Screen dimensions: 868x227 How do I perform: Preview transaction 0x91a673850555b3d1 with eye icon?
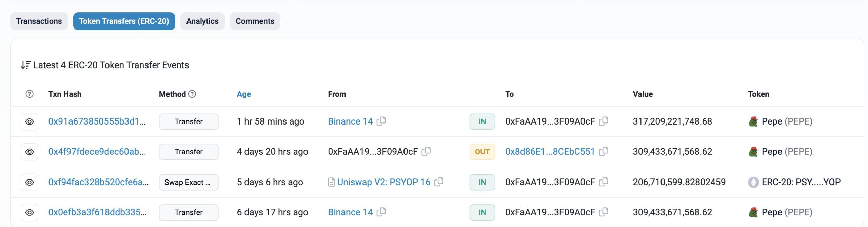pos(29,121)
